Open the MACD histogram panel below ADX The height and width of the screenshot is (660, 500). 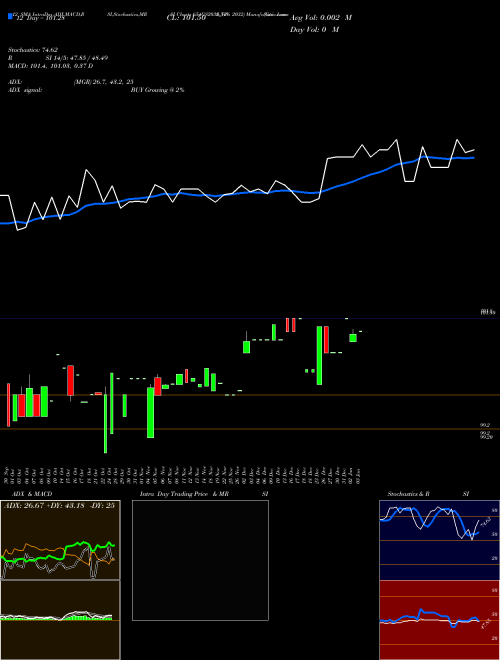[60, 620]
